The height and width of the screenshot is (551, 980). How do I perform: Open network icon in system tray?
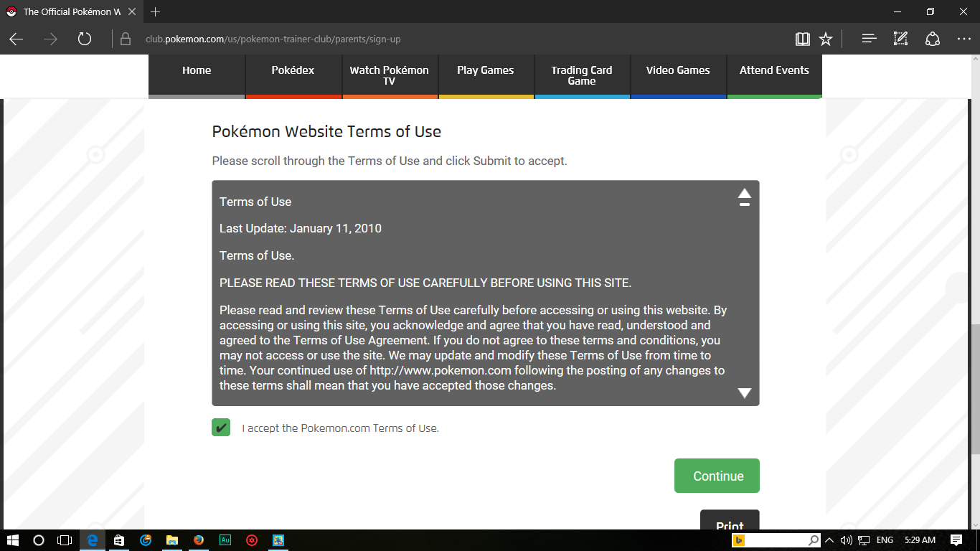click(x=864, y=540)
